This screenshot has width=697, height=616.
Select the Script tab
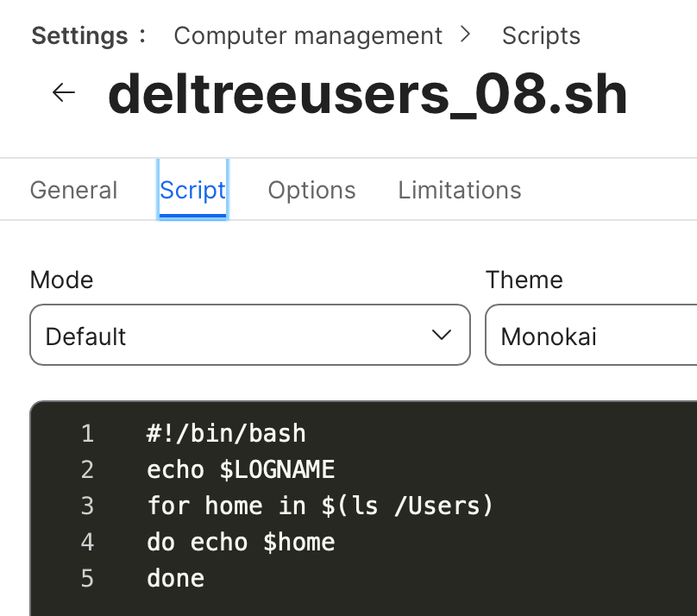(192, 190)
